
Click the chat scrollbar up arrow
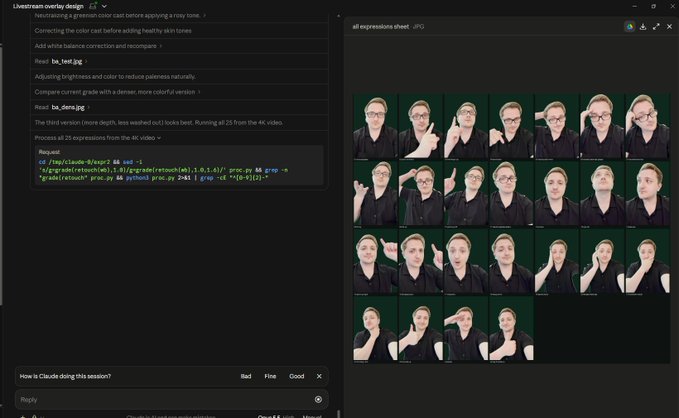point(338,16)
